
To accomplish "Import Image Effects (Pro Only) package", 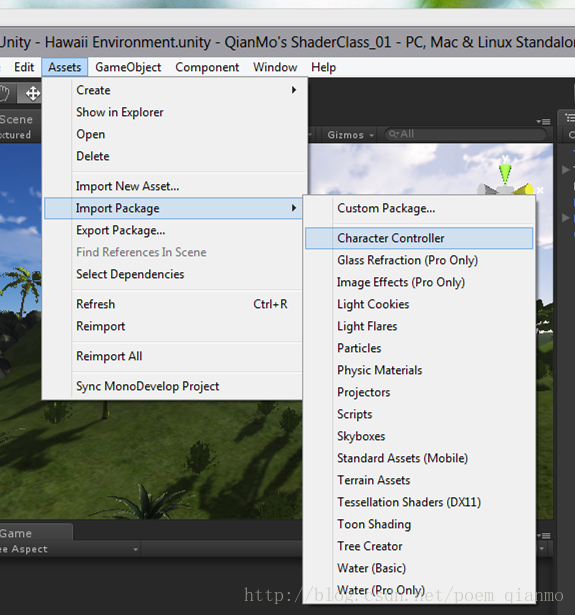I will (419, 282).
